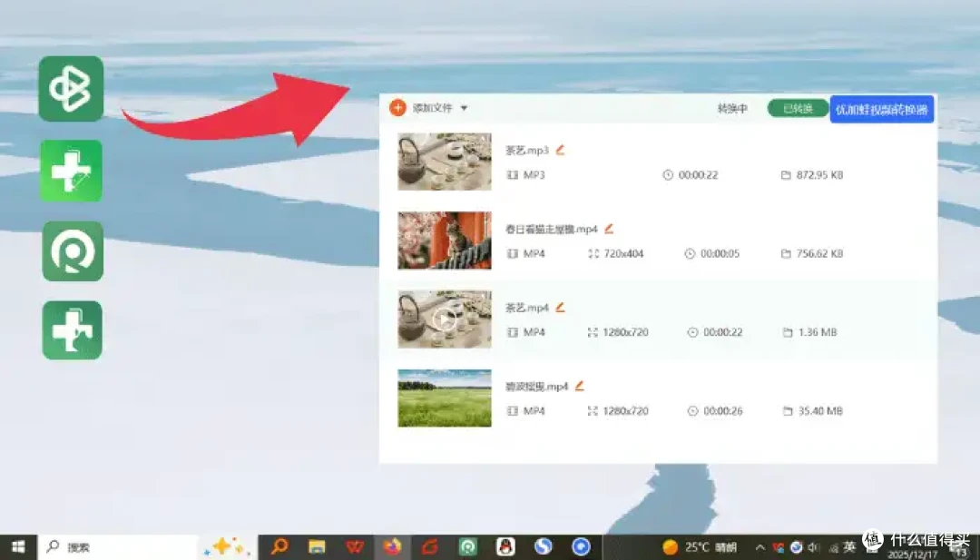Click the 00:00:05 duration value
Image resolution: width=980 pixels, height=560 pixels.
click(x=720, y=254)
